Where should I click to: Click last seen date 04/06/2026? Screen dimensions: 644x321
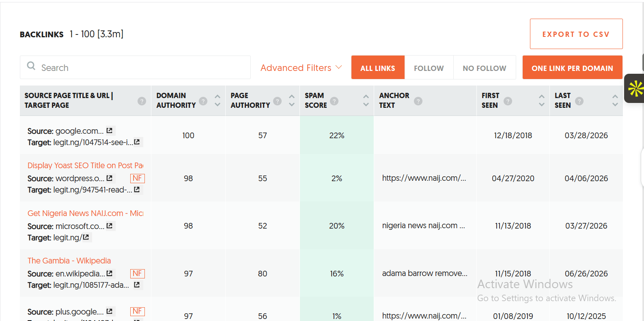point(586,178)
